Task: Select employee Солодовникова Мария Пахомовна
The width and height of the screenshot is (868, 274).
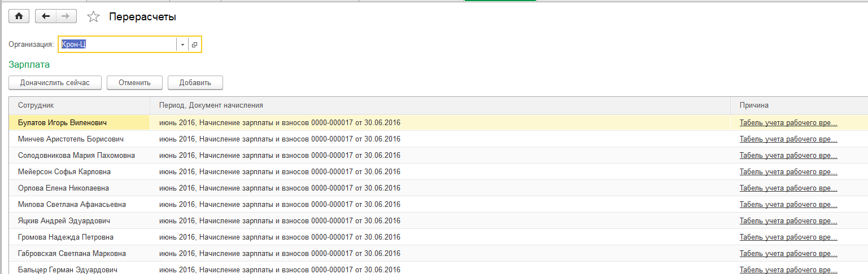Action: click(76, 155)
